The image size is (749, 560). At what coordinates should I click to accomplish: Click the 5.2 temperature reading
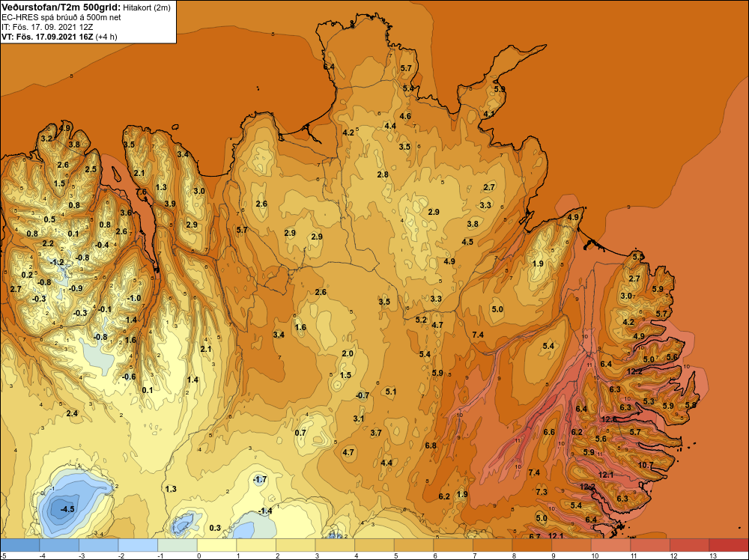tap(421, 320)
